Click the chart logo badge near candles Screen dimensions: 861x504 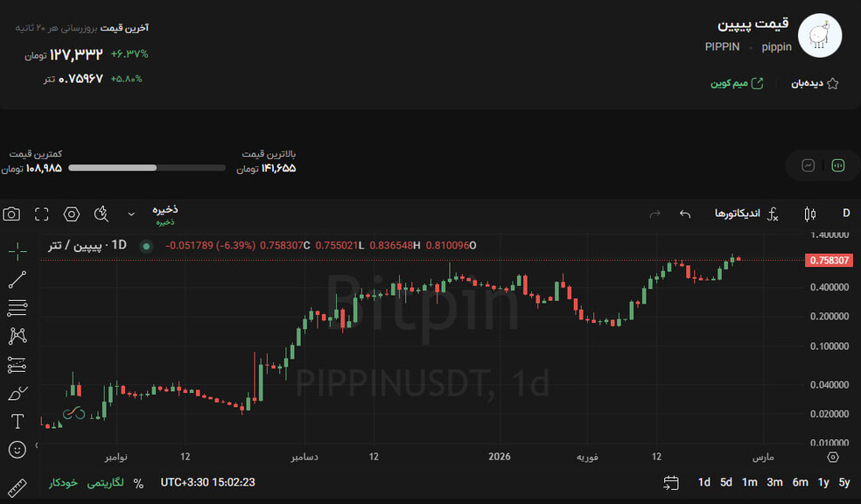click(73, 413)
